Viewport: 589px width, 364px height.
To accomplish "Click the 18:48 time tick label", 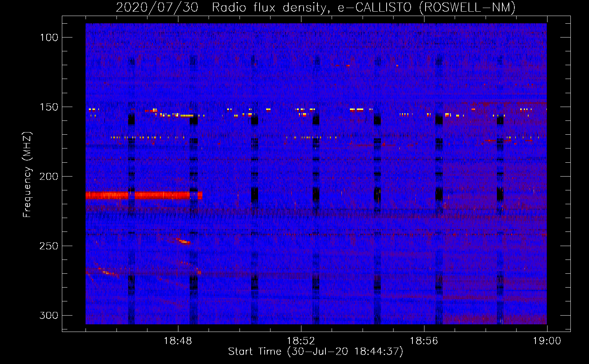I will point(178,341).
